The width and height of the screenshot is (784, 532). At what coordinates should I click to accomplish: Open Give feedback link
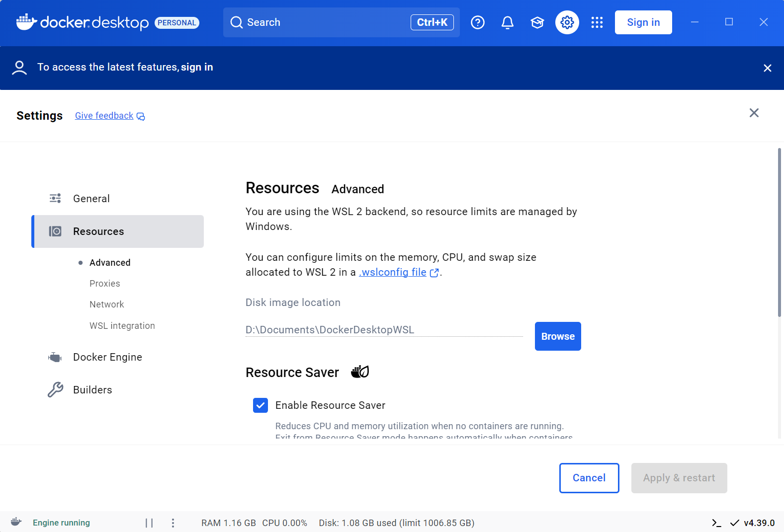tap(104, 116)
